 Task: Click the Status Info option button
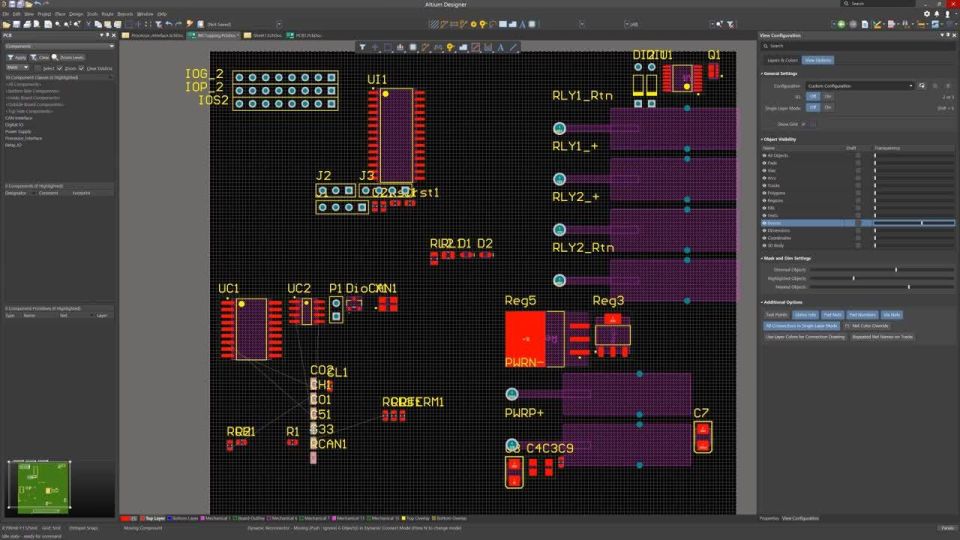point(805,315)
